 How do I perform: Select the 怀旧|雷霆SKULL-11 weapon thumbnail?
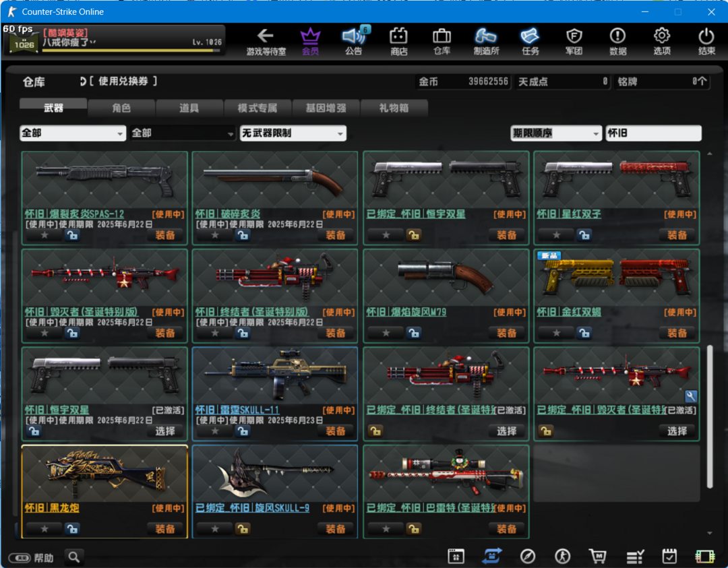click(275, 375)
